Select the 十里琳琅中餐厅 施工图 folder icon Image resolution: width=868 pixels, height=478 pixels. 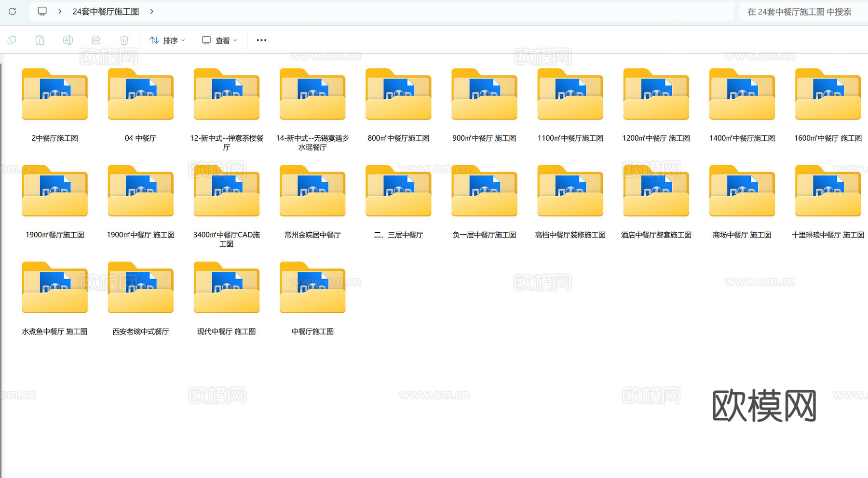click(828, 191)
